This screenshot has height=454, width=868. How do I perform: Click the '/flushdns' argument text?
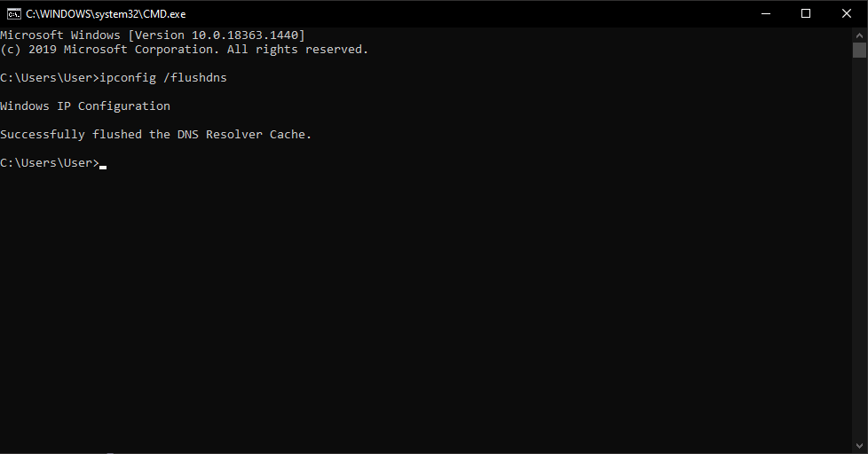coord(195,78)
